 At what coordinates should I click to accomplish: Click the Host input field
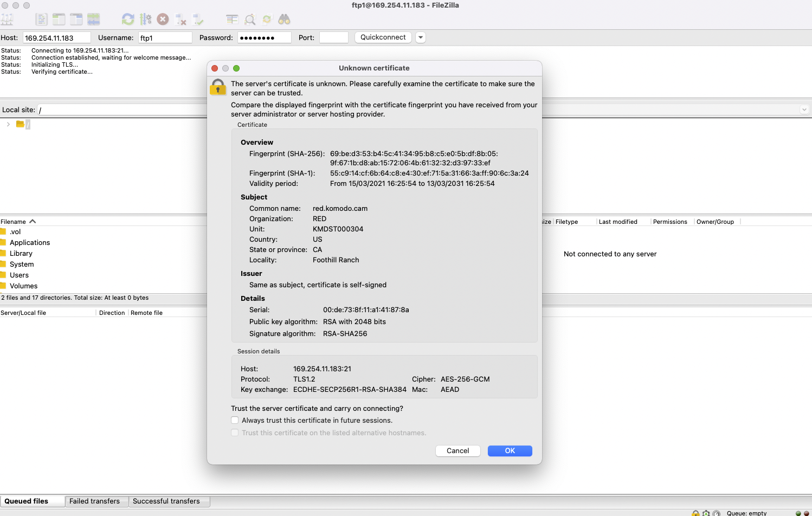click(57, 38)
